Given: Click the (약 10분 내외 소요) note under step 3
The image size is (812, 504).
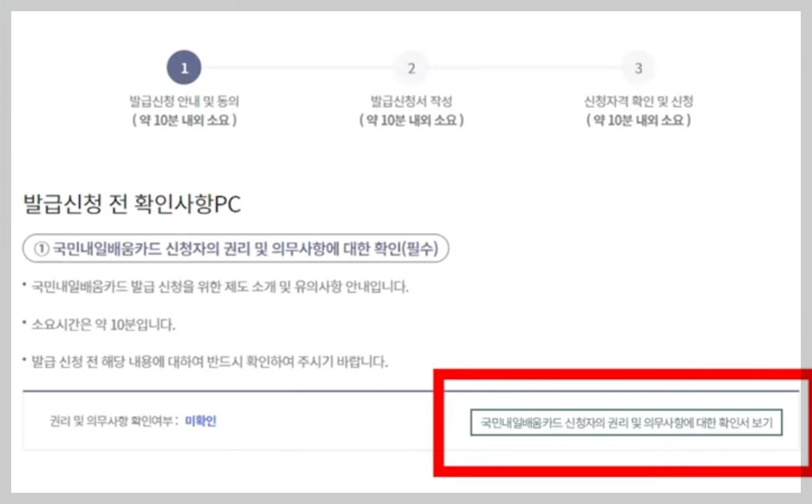Looking at the screenshot, I should (638, 120).
